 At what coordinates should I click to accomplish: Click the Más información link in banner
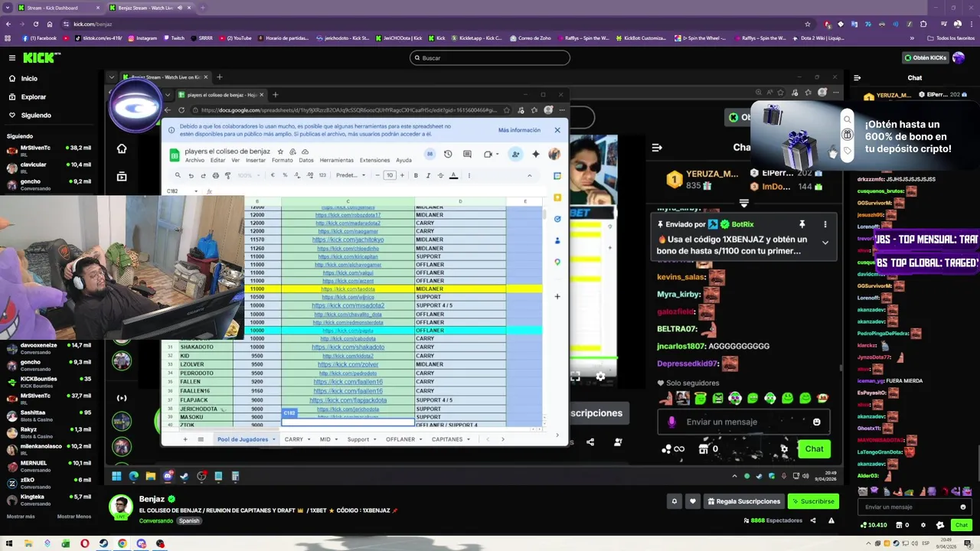[x=519, y=130]
